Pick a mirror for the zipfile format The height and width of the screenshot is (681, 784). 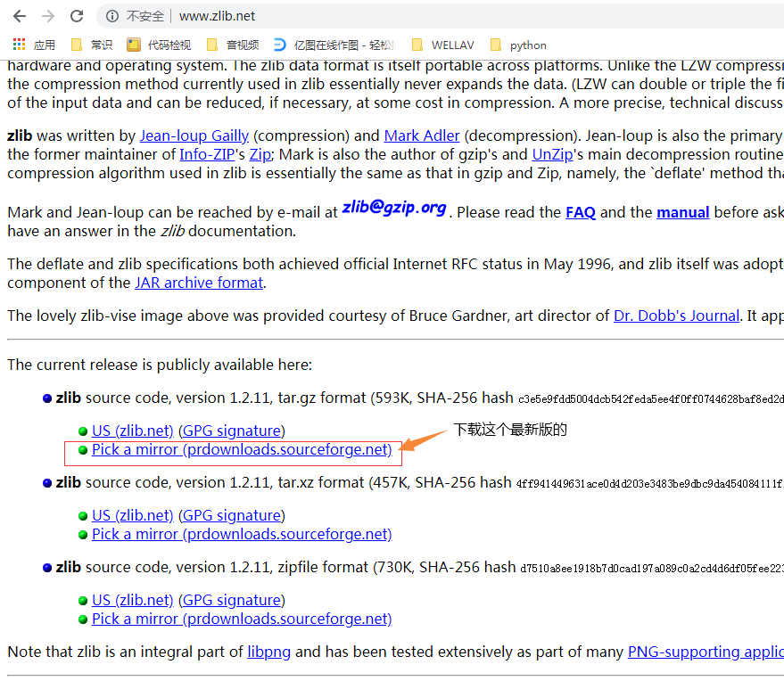click(x=242, y=619)
